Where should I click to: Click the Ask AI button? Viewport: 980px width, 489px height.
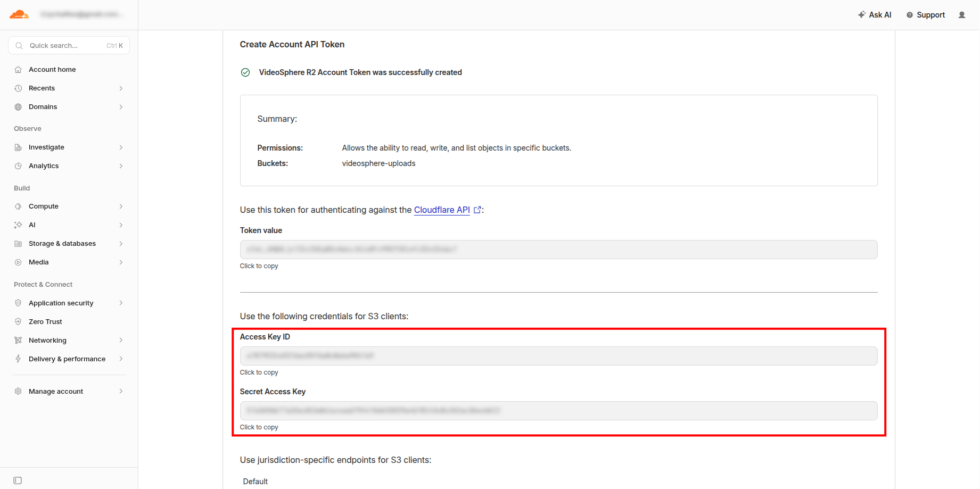pos(875,15)
